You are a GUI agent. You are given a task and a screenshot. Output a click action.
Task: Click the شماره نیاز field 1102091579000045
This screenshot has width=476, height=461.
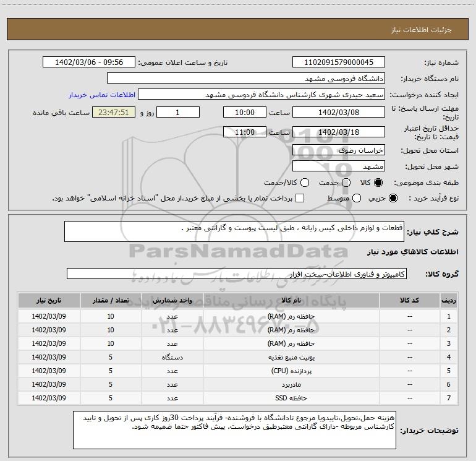339,62
